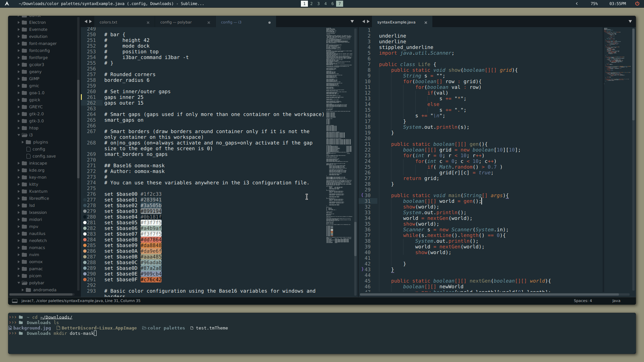Click unsaved dot on config — i3 tab
The height and width of the screenshot is (362, 644).
pyautogui.click(x=269, y=22)
